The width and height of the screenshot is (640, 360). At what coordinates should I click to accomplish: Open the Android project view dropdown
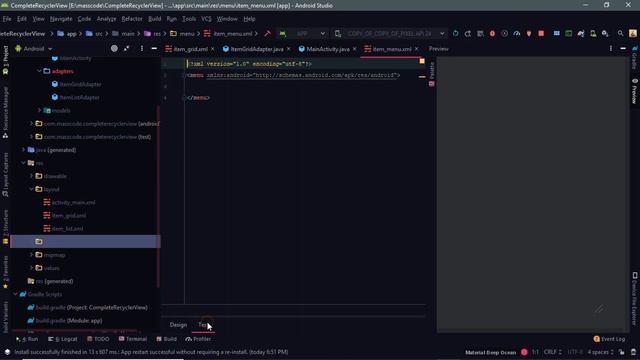(x=34, y=49)
